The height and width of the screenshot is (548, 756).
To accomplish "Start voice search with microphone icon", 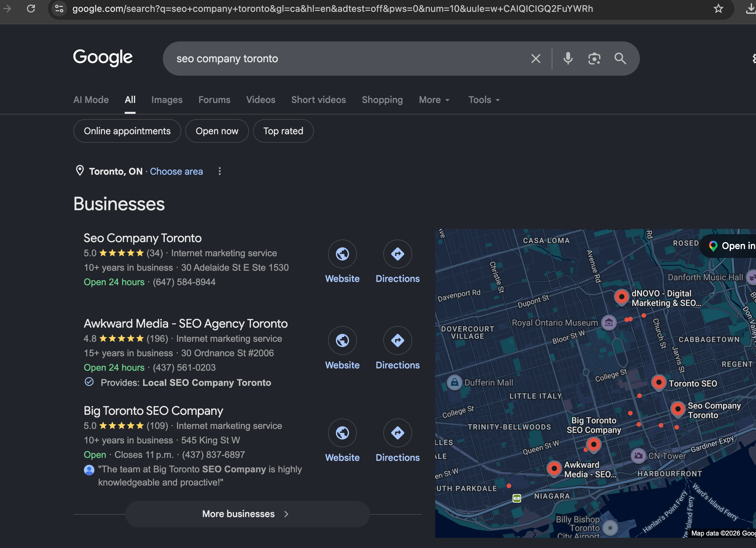I will (568, 59).
